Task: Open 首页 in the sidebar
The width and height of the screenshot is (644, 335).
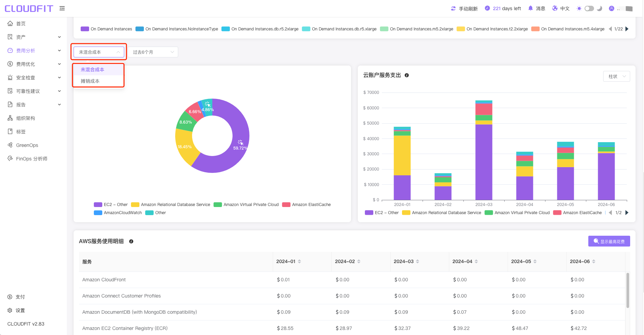Action: [21, 24]
